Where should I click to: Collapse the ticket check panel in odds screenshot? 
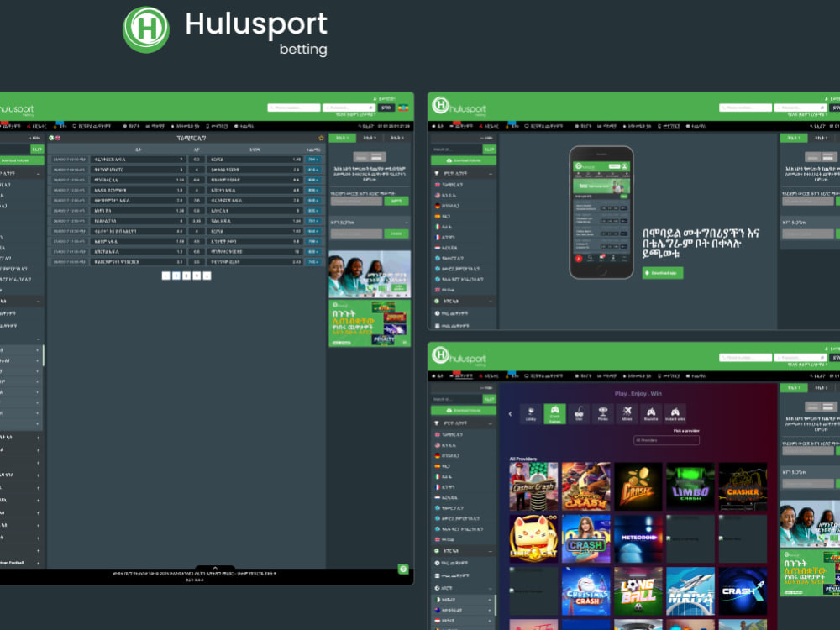[x=406, y=223]
